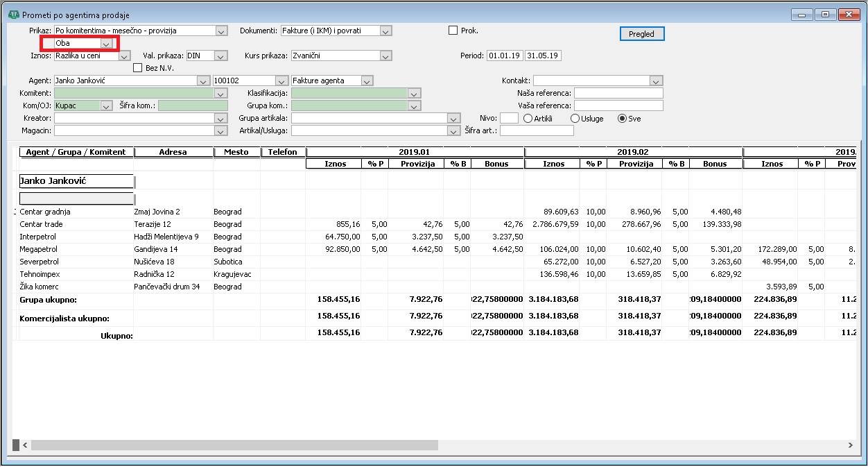This screenshot has width=868, height=467.
Task: Click the horizontal scrollbar right arrow
Action: 850,445
